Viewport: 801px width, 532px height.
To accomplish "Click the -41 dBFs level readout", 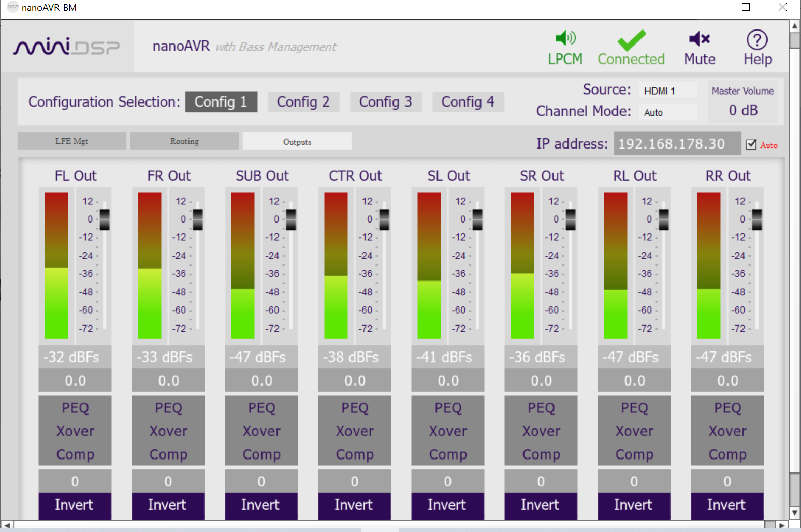I will pyautogui.click(x=448, y=357).
